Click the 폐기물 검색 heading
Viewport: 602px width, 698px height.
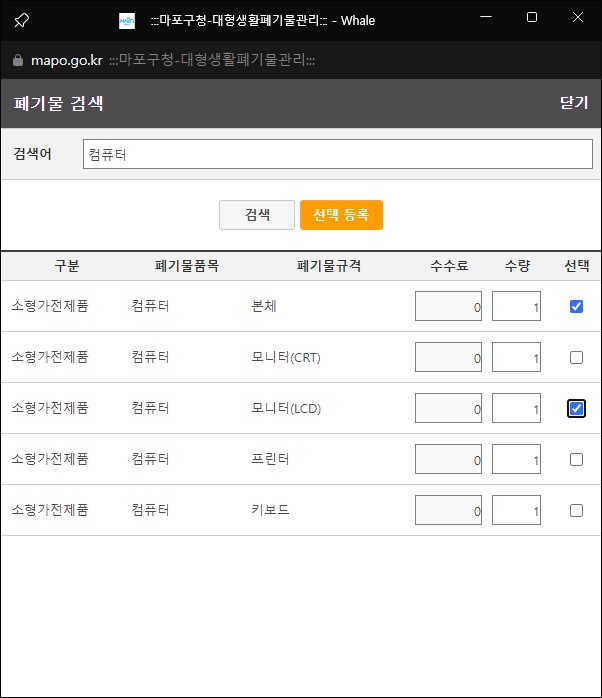tap(58, 103)
